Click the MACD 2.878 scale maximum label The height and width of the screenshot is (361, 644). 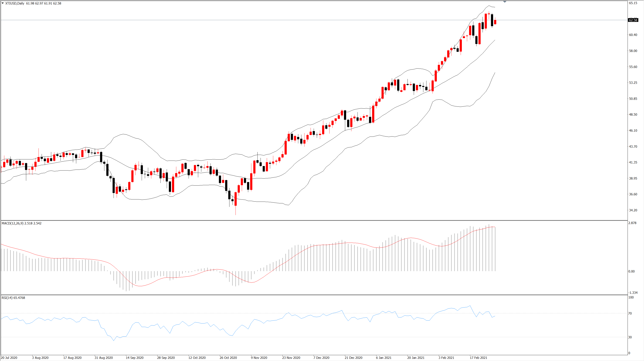click(x=632, y=223)
